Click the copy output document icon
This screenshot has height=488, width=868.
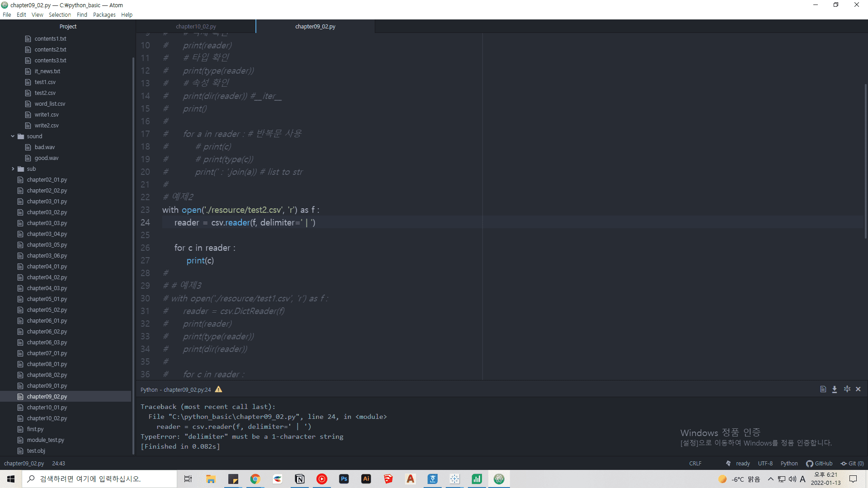(x=823, y=389)
